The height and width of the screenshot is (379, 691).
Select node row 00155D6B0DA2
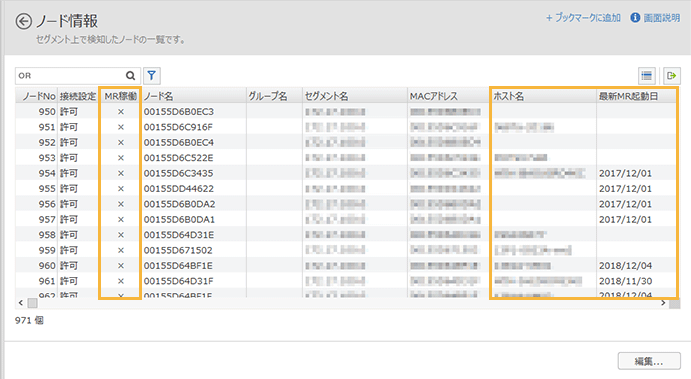pos(346,204)
